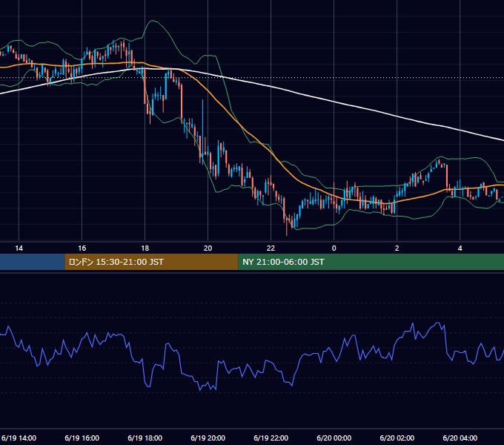Image resolution: width=504 pixels, height=445 pixels.
Task: Click the 14 hour axis label
Action: point(19,248)
